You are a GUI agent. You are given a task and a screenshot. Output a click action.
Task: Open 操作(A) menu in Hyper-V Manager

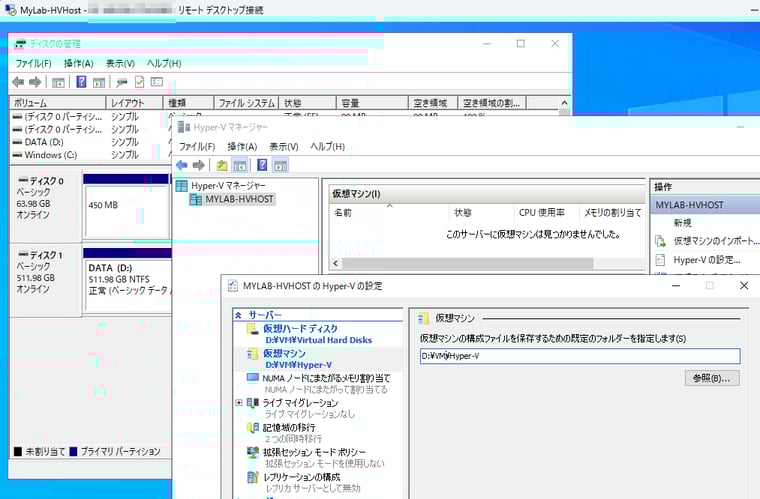[x=242, y=146]
